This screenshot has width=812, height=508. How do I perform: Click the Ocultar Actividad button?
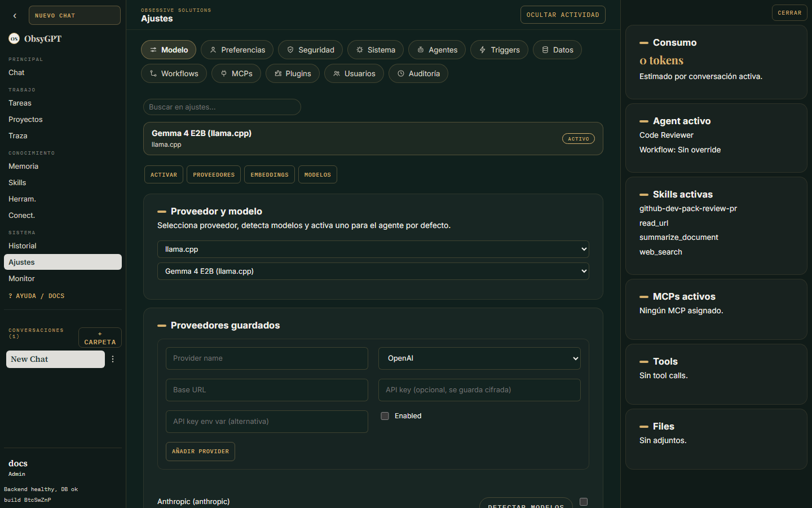563,15
